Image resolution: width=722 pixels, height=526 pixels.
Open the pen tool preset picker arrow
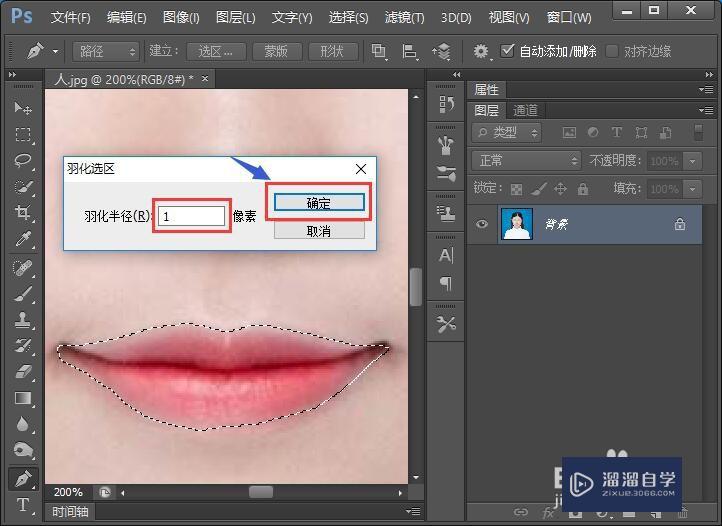coord(55,51)
